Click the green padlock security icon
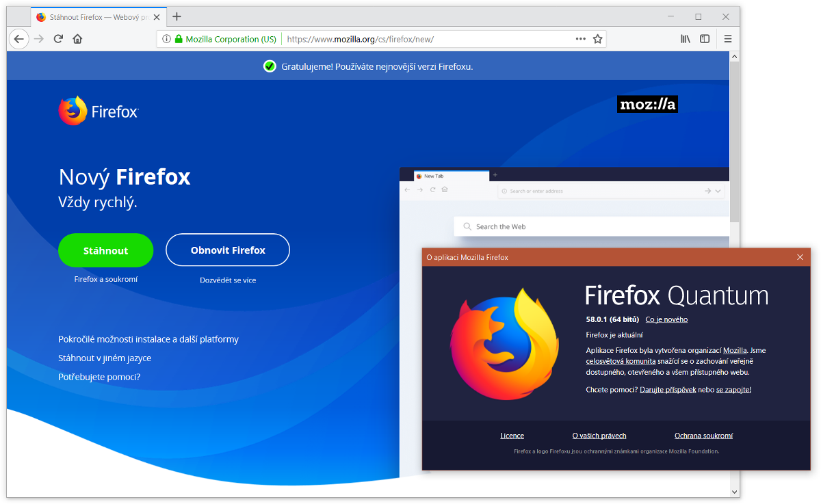This screenshot has height=504, width=821. [x=179, y=39]
